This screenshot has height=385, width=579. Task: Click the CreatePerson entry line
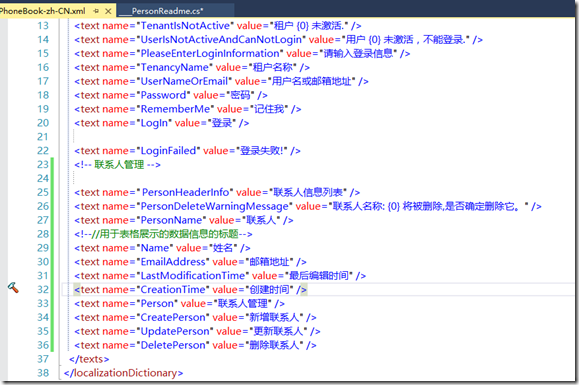click(x=195, y=317)
